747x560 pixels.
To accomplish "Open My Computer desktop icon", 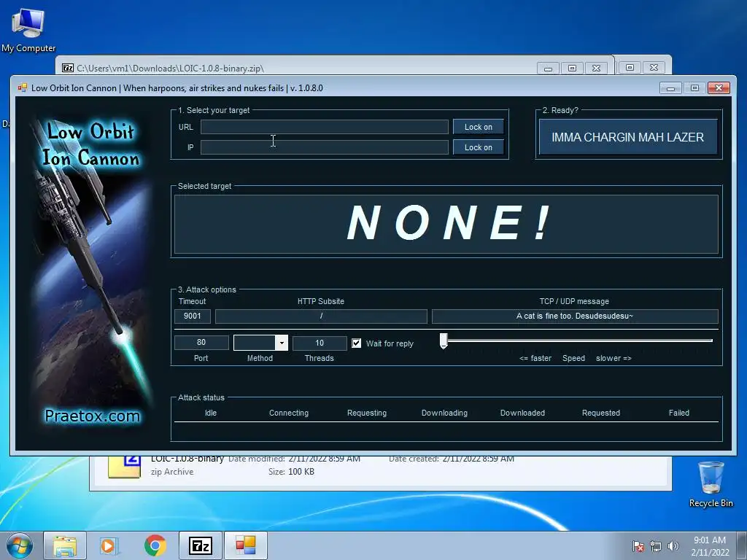I will (x=28, y=29).
